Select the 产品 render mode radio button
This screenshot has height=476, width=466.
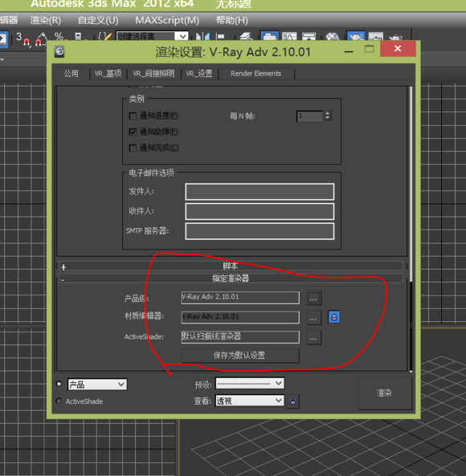coord(59,384)
